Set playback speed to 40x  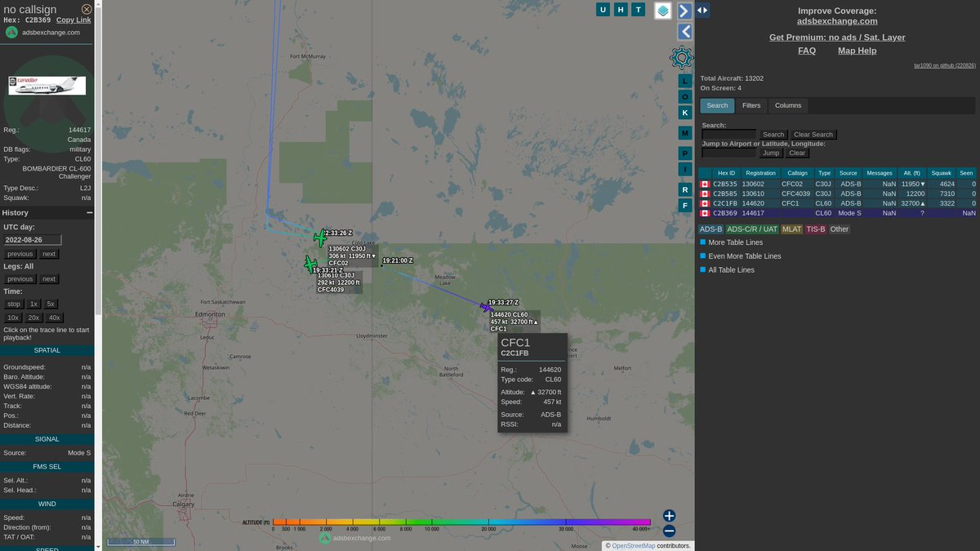click(55, 318)
